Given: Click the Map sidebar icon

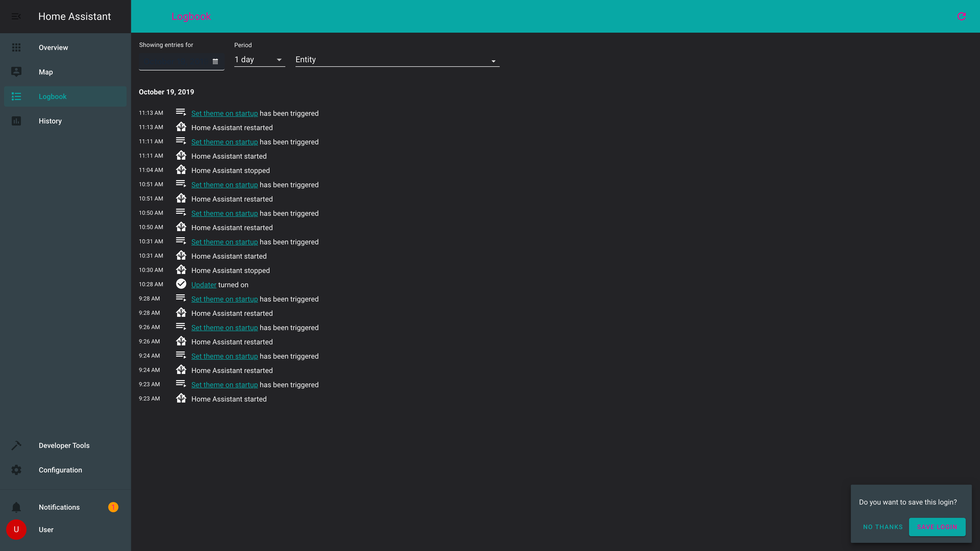Looking at the screenshot, I should [16, 72].
